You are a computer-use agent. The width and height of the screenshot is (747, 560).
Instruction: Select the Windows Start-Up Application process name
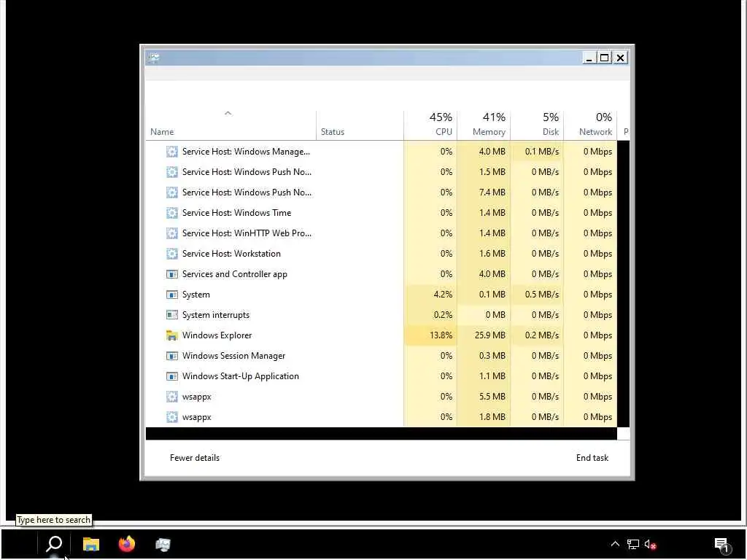(x=241, y=376)
